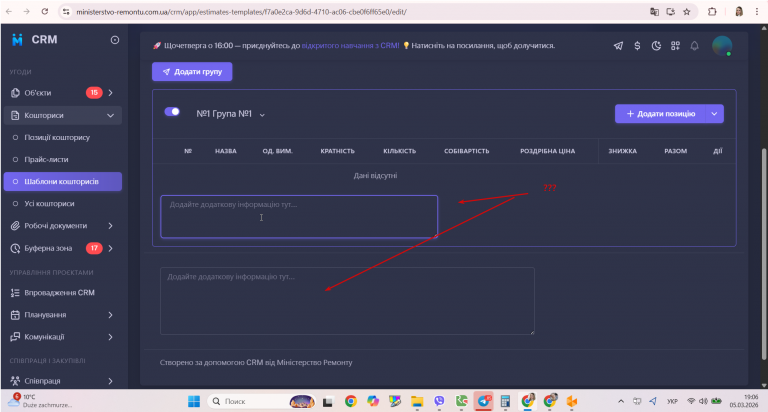This screenshot has width=768, height=412.
Task: Open File Explorer from the taskbar
Action: (x=417, y=401)
